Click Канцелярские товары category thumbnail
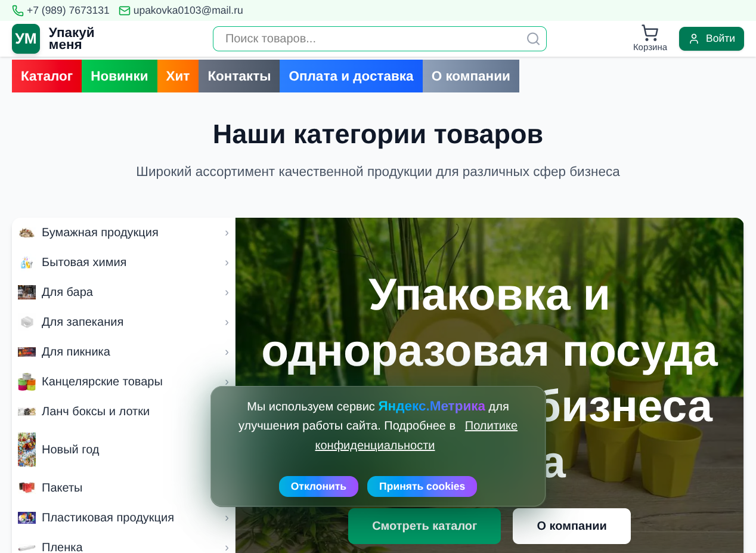The image size is (756, 553). pyautogui.click(x=27, y=382)
